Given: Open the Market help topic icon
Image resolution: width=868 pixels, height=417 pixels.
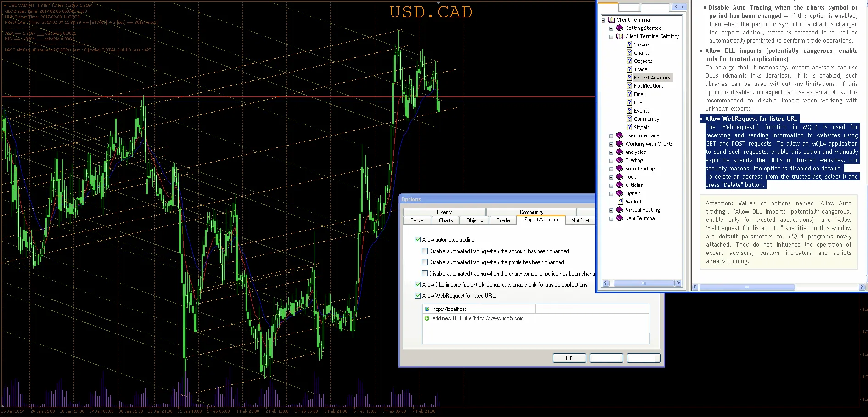Looking at the screenshot, I should (621, 202).
